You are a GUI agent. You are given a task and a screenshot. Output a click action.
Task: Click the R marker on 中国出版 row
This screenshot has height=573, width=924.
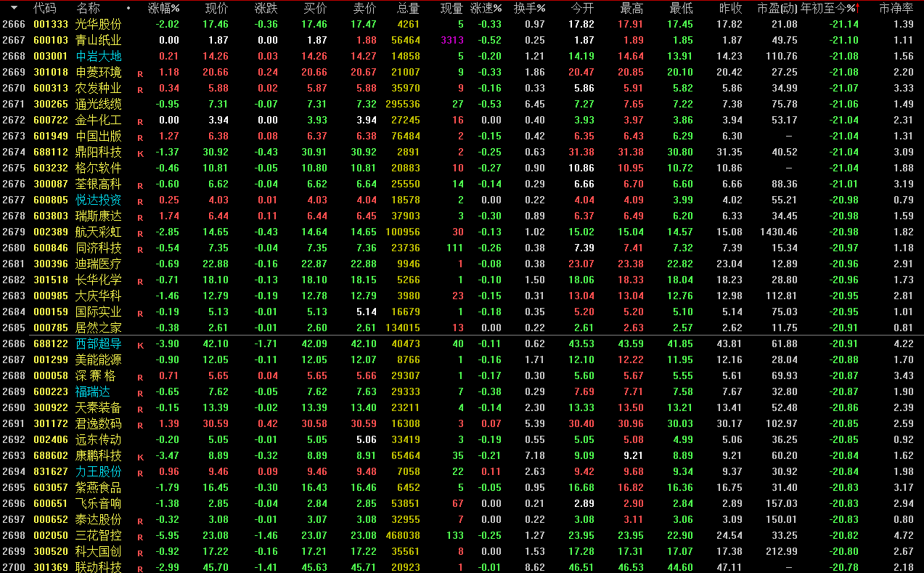click(140, 137)
